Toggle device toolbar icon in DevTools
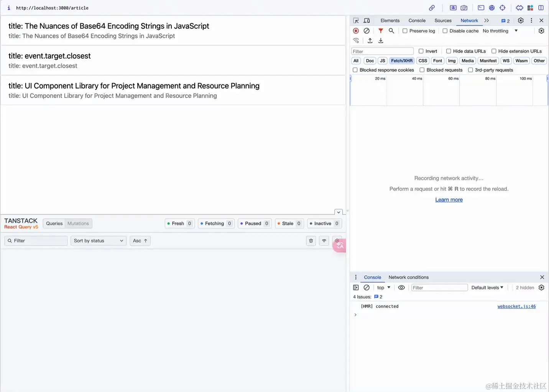 (367, 20)
